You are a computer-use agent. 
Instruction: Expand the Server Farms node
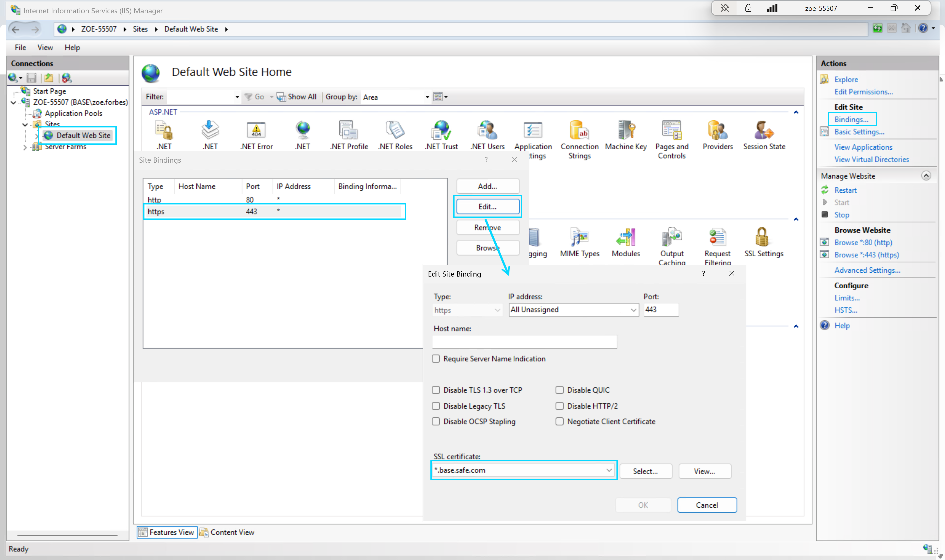[25, 147]
